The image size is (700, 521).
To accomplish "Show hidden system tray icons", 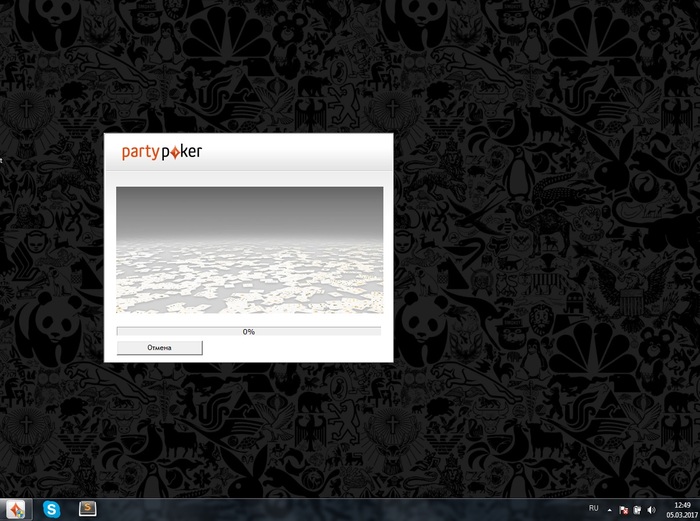I will pos(609,510).
